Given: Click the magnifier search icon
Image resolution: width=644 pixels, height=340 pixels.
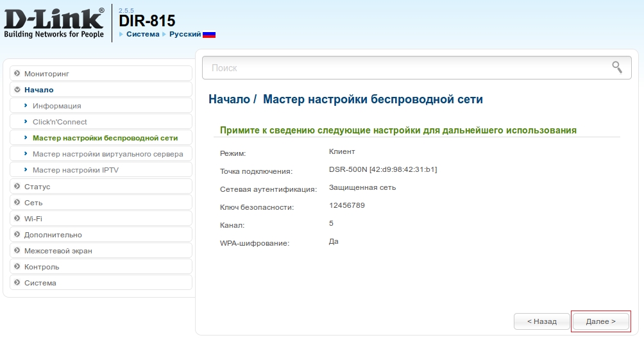Looking at the screenshot, I should coord(617,67).
